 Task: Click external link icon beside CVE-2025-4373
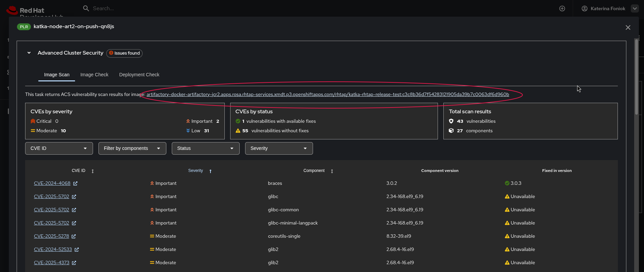click(x=74, y=263)
